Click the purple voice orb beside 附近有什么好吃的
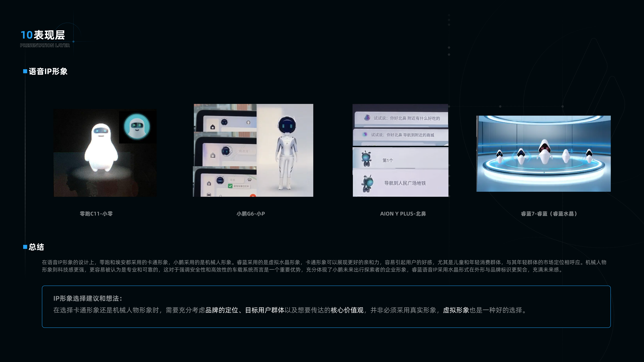This screenshot has height=362, width=644. pos(367,118)
